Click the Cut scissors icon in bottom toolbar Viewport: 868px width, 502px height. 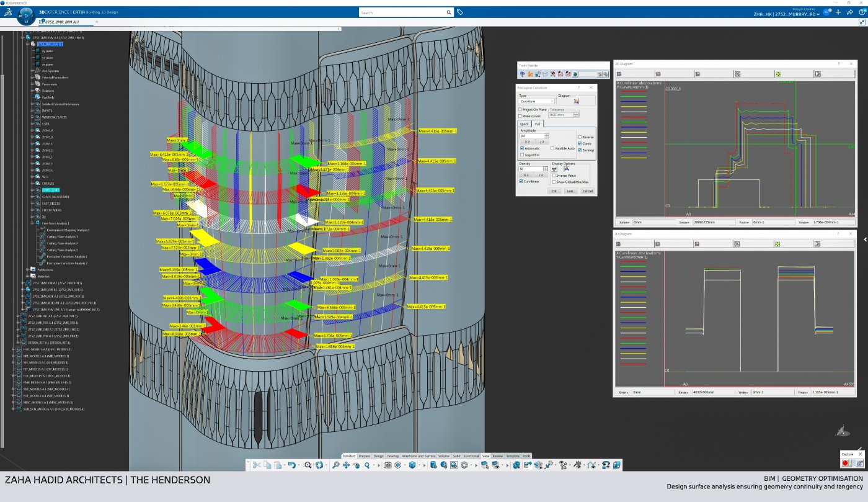point(257,465)
